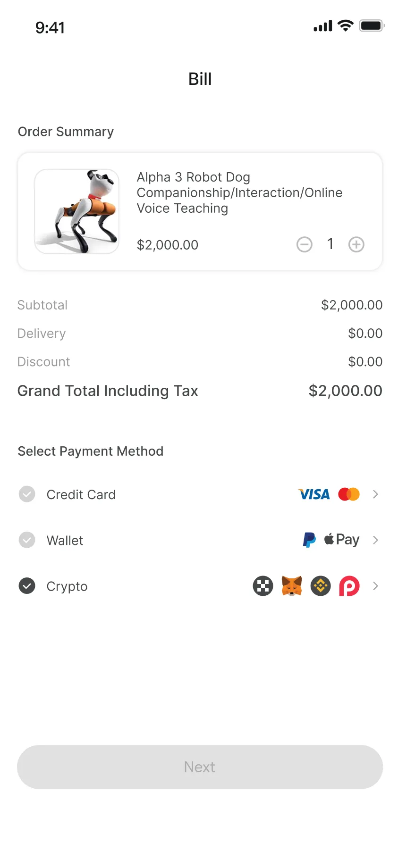Click the Apple Pay logo
This screenshot has height=868, width=398.
click(x=342, y=540)
